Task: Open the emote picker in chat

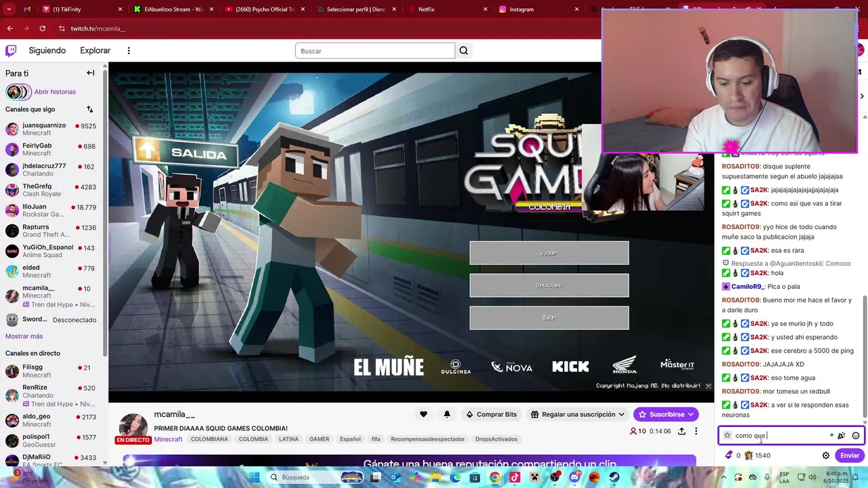Action: [856, 436]
